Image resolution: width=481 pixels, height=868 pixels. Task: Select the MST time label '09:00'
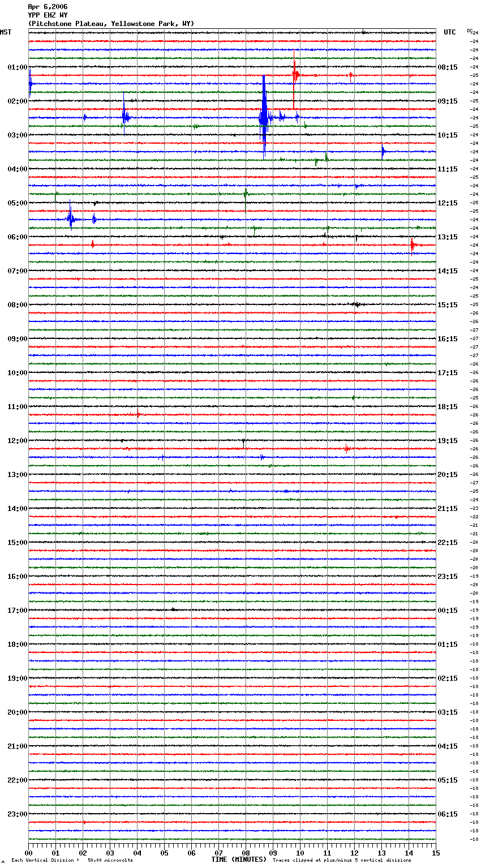[18, 339]
